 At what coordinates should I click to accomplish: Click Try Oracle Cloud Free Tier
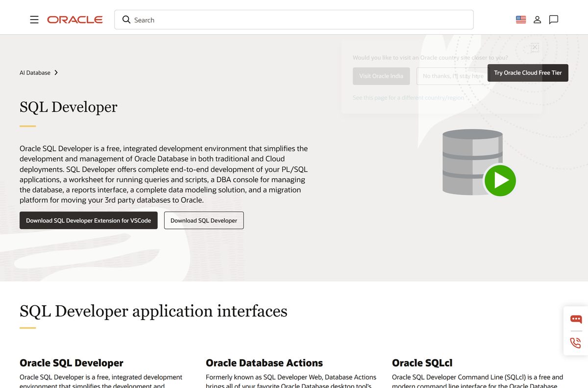(528, 73)
